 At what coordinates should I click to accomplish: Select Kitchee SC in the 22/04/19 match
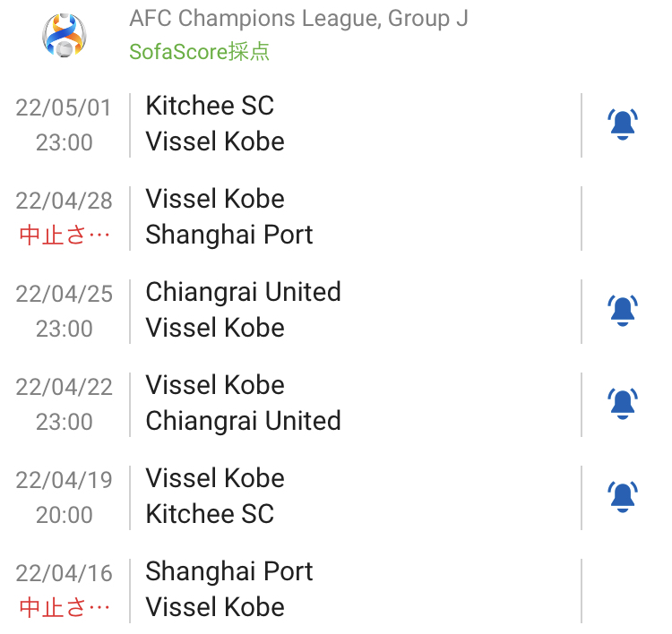pos(210,514)
